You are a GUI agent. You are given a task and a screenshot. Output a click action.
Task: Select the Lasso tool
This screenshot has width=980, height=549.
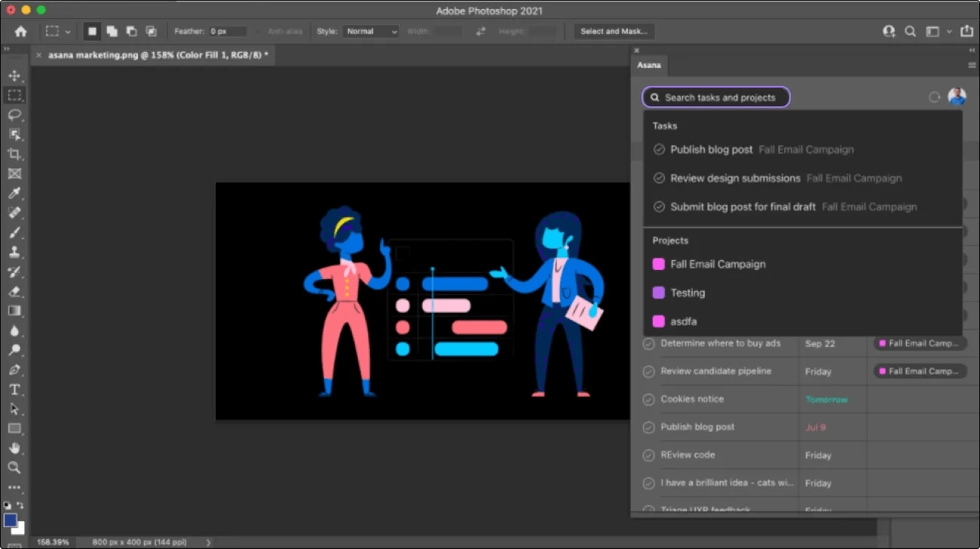pos(14,115)
